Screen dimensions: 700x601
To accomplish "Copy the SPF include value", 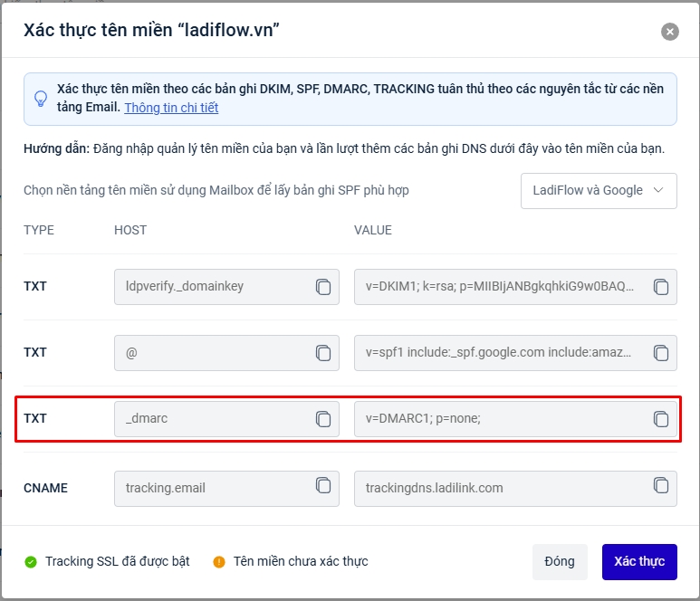I will tap(661, 352).
